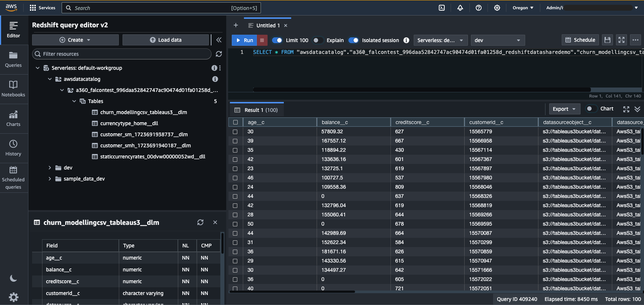Open query History
This screenshot has height=305, width=644.
[13, 148]
